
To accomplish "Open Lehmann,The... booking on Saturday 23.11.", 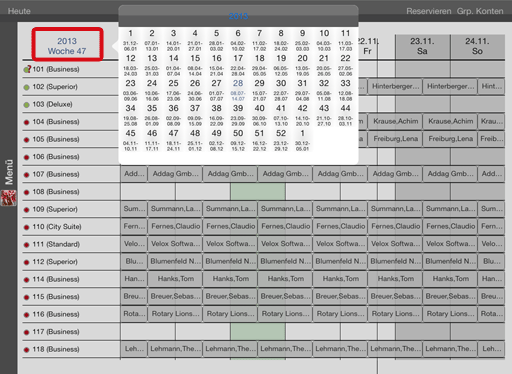I will coord(450,349).
